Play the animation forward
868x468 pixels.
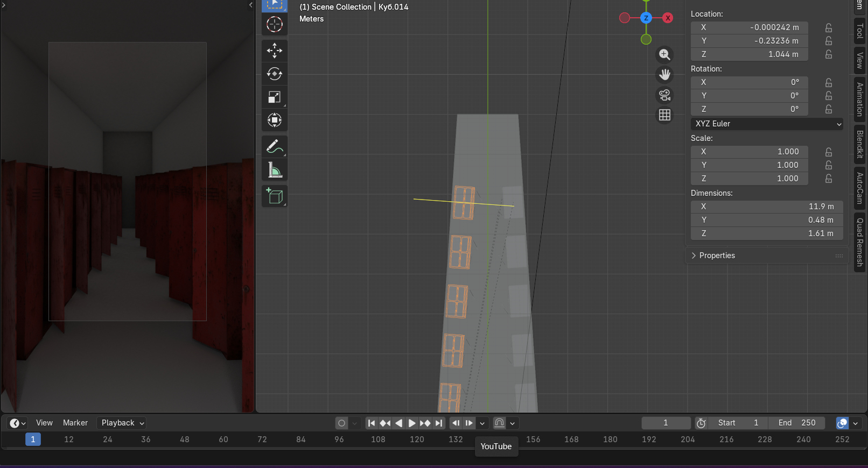[x=412, y=423]
